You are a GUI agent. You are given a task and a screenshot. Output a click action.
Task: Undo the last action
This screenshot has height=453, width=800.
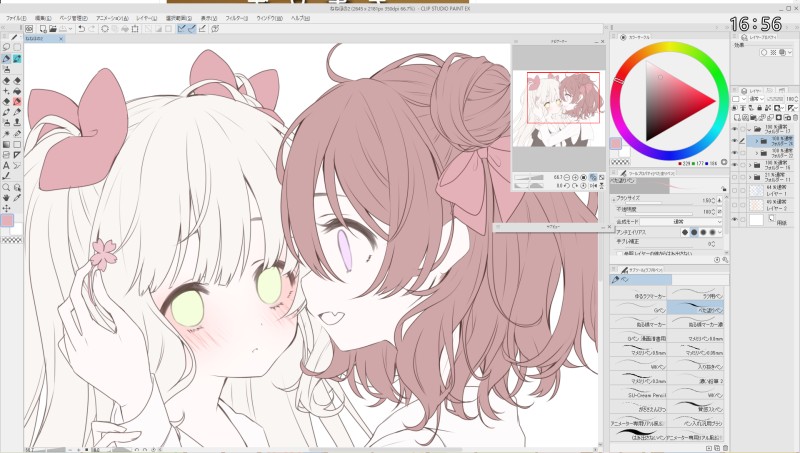(82, 29)
